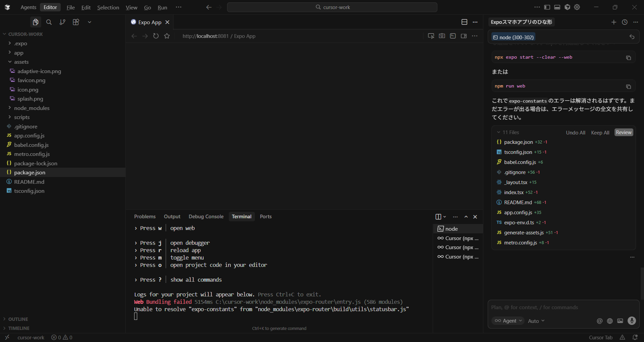644x342 pixels.
Task: Open the Auto model dropdown
Action: click(x=536, y=321)
